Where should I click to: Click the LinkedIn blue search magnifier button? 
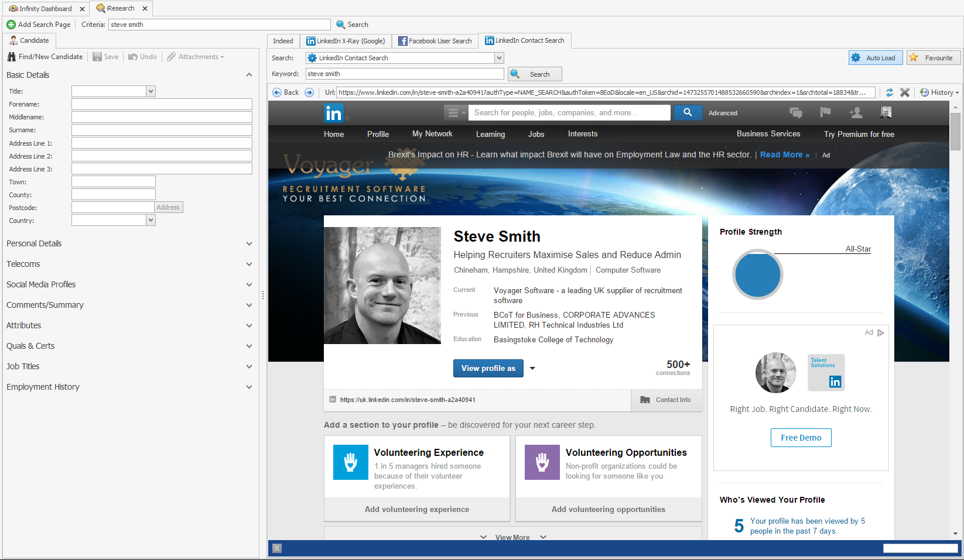pos(688,112)
